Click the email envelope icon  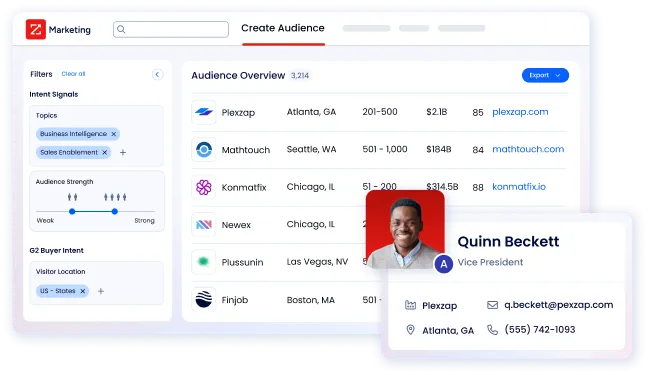(492, 305)
